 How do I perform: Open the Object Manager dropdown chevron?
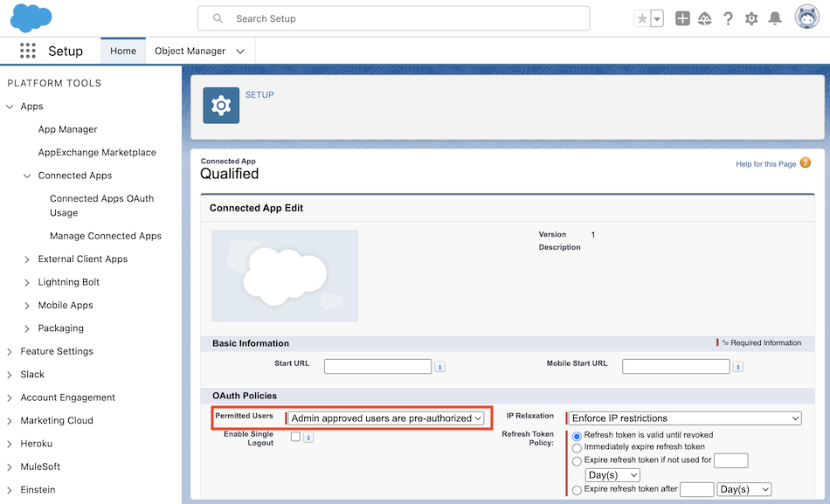(240, 52)
